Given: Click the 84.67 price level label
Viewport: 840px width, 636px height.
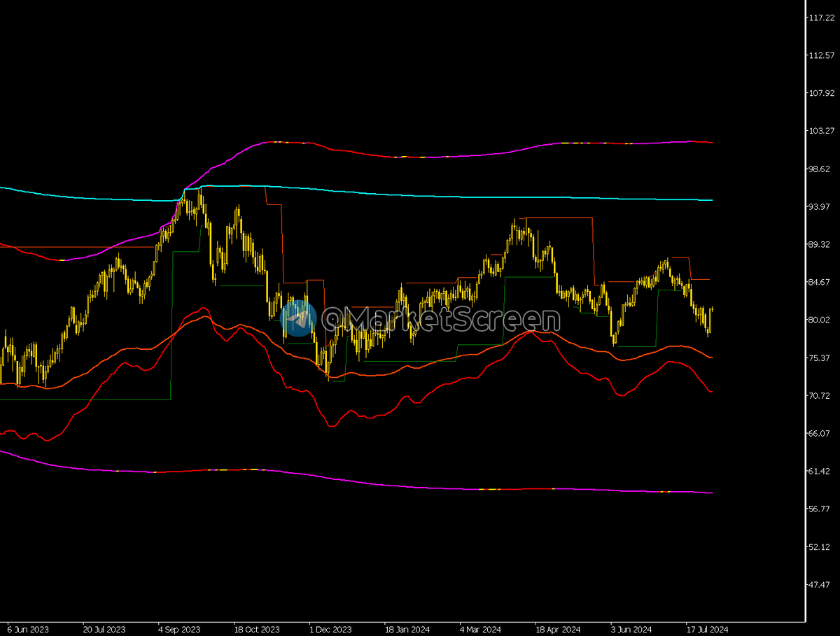Looking at the screenshot, I should [820, 282].
